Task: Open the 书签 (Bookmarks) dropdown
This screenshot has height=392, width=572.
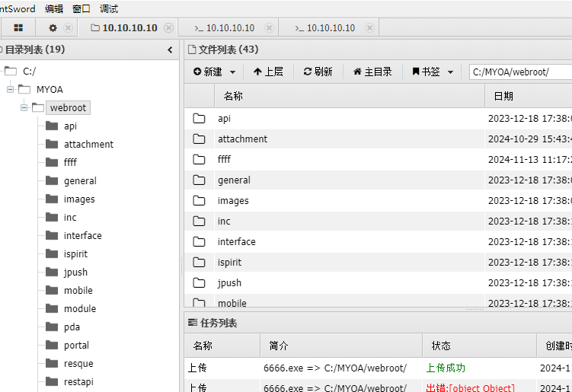Action: (x=433, y=72)
